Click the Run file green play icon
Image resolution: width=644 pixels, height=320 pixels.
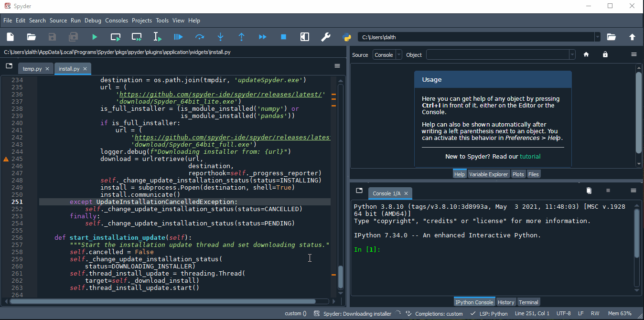pyautogui.click(x=95, y=37)
